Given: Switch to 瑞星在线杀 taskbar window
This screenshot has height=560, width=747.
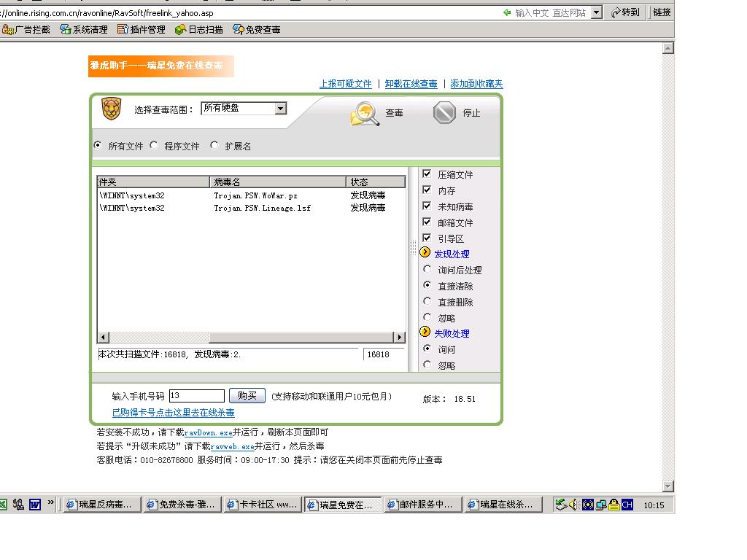Looking at the screenshot, I should click(504, 505).
